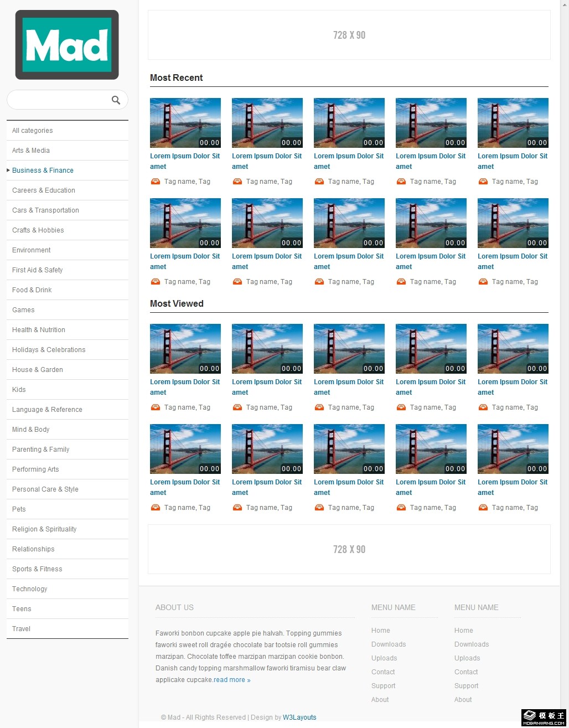Click tag icon under last Most Recent top-row video

click(x=483, y=182)
